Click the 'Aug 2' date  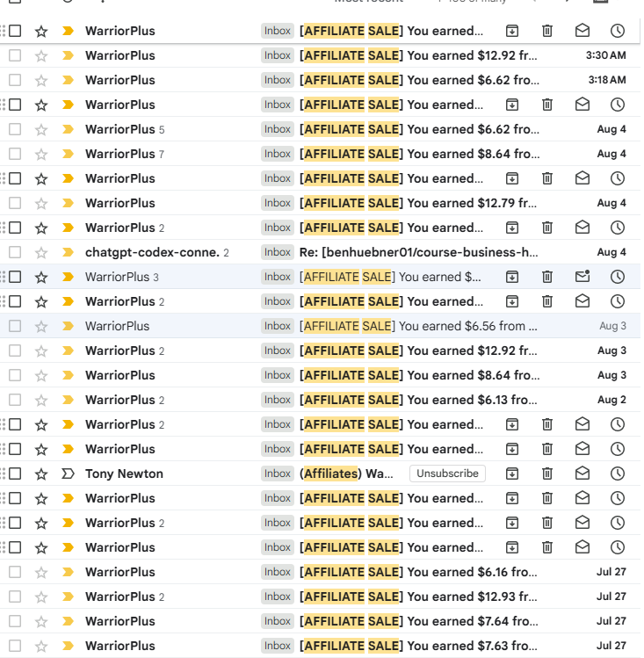pyautogui.click(x=611, y=400)
